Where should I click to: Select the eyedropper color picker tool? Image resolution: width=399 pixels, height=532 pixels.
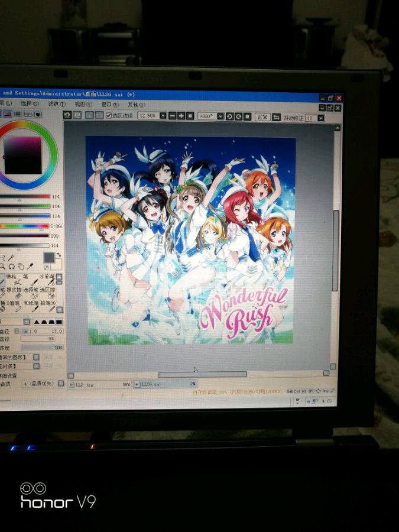30,267
